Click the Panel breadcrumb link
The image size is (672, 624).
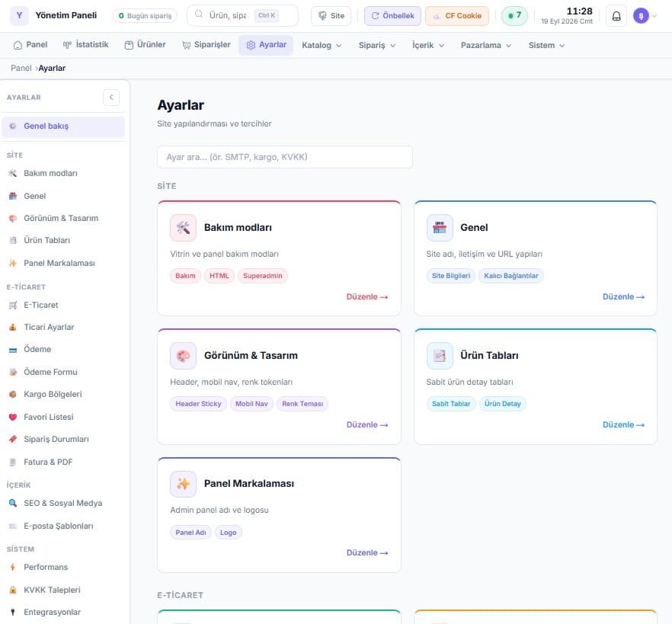[x=21, y=68]
